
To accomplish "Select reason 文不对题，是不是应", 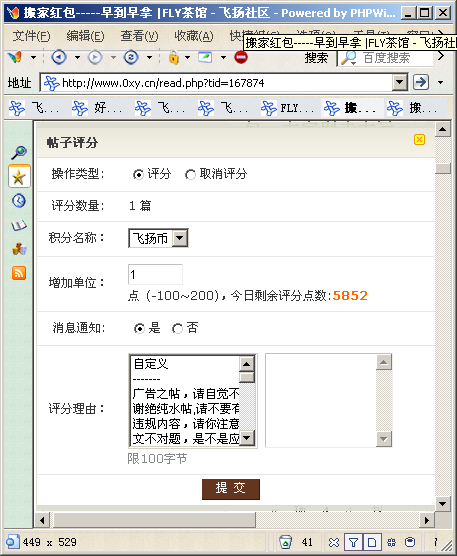I will (x=186, y=439).
